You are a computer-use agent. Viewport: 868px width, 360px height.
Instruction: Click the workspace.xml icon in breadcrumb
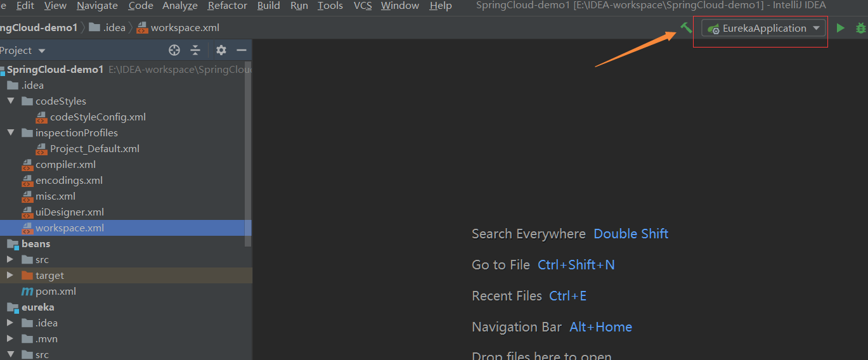click(x=142, y=28)
